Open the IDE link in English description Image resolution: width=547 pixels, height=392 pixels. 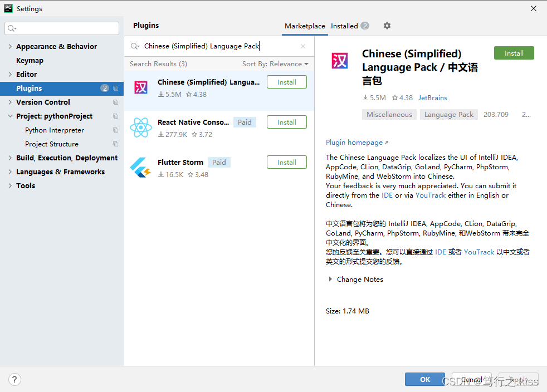[x=387, y=195]
